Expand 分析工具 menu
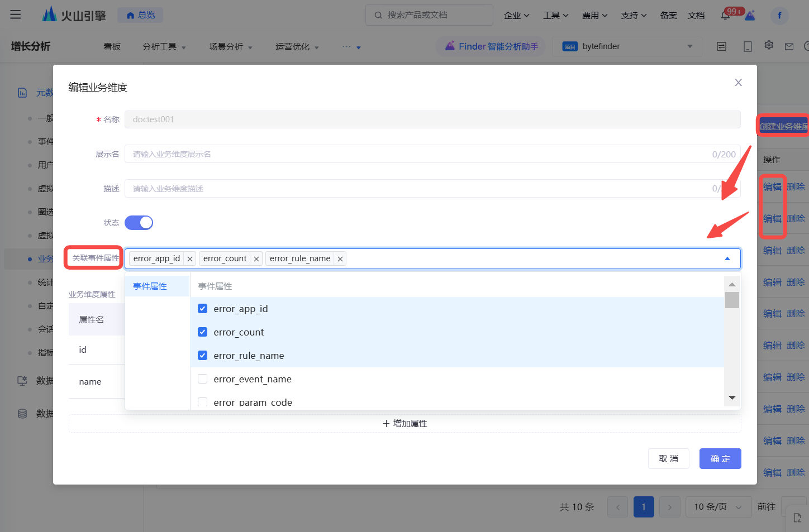The image size is (809, 532). click(x=164, y=47)
